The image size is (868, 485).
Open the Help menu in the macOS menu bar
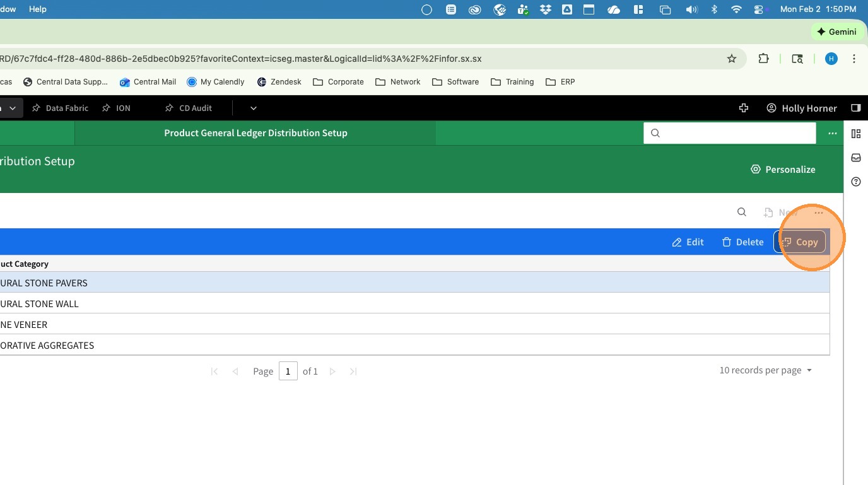(38, 9)
